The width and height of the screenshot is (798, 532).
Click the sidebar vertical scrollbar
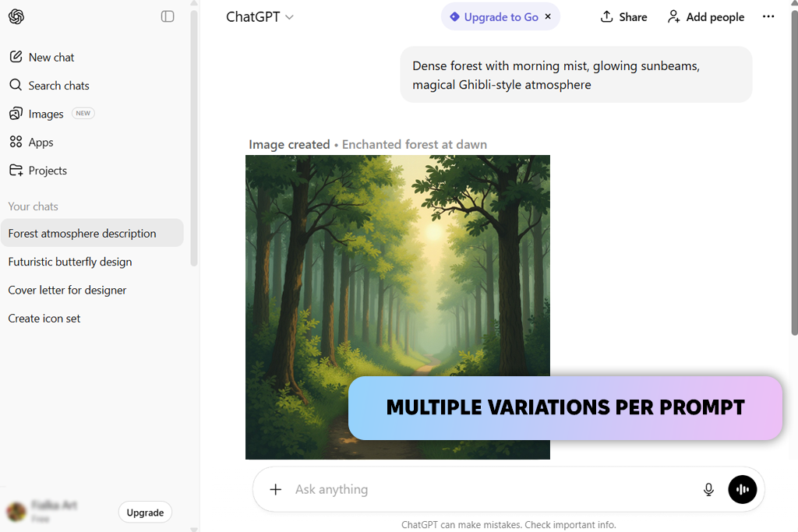(x=193, y=137)
